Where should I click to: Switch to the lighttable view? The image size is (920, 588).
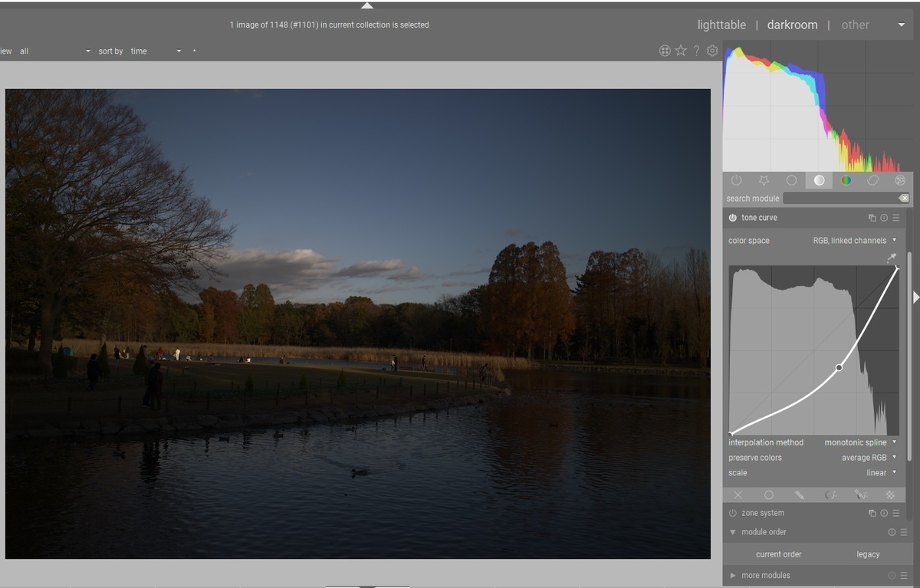(721, 25)
